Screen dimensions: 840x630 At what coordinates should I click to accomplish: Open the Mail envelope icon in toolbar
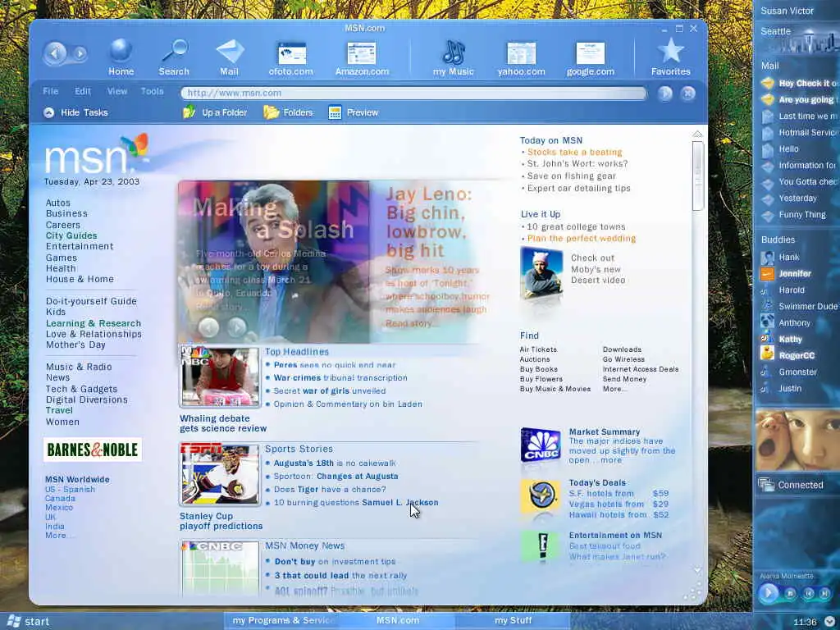(x=230, y=52)
